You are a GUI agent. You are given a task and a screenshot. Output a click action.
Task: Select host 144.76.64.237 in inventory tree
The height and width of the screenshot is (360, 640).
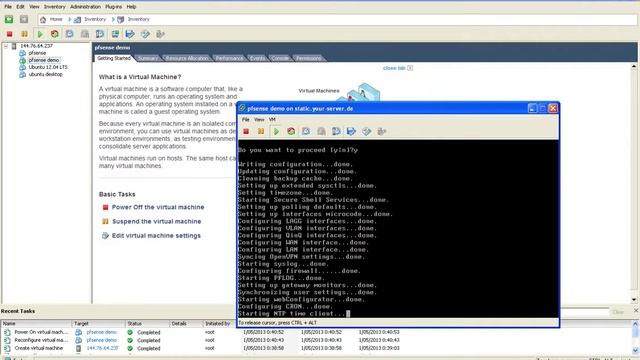[36, 46]
